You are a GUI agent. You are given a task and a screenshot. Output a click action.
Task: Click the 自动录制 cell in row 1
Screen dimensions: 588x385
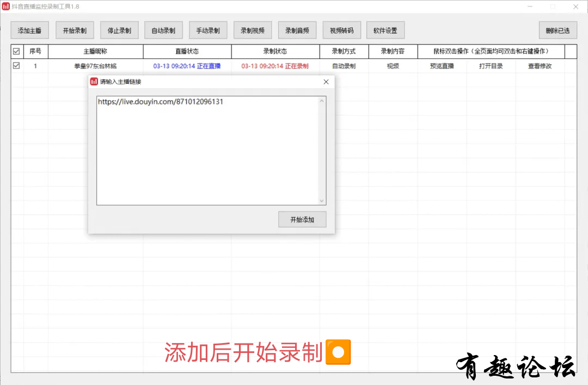344,66
